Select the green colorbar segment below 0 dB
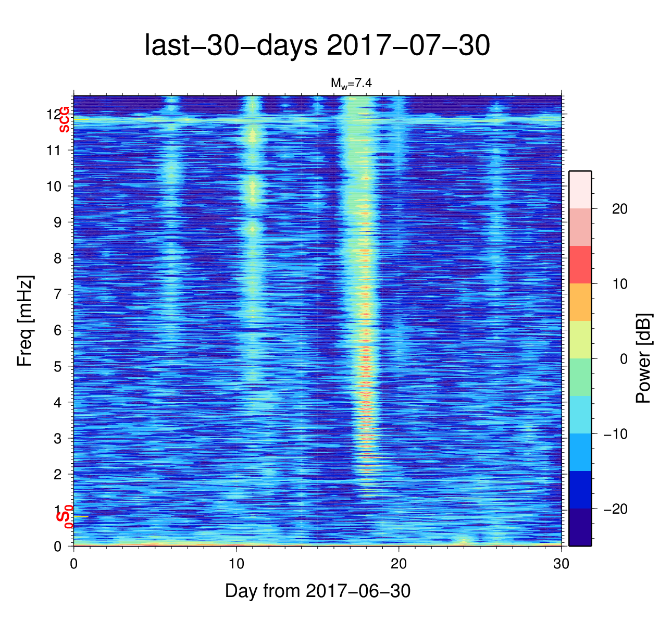The height and width of the screenshot is (620, 672). (x=580, y=377)
